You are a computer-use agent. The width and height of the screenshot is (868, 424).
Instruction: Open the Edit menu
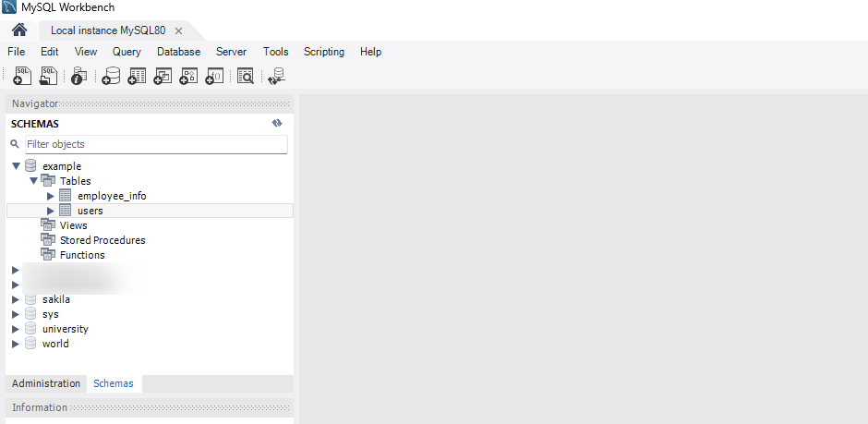(x=49, y=52)
